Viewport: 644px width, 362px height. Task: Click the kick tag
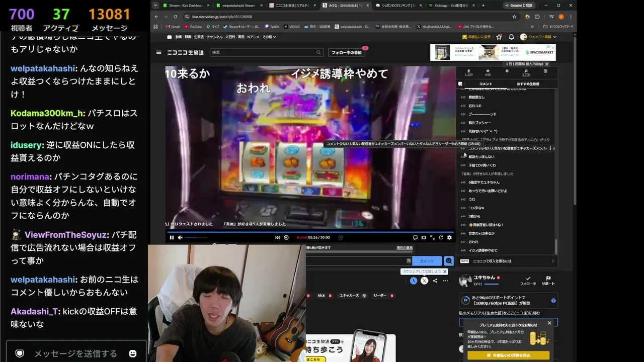(321, 296)
